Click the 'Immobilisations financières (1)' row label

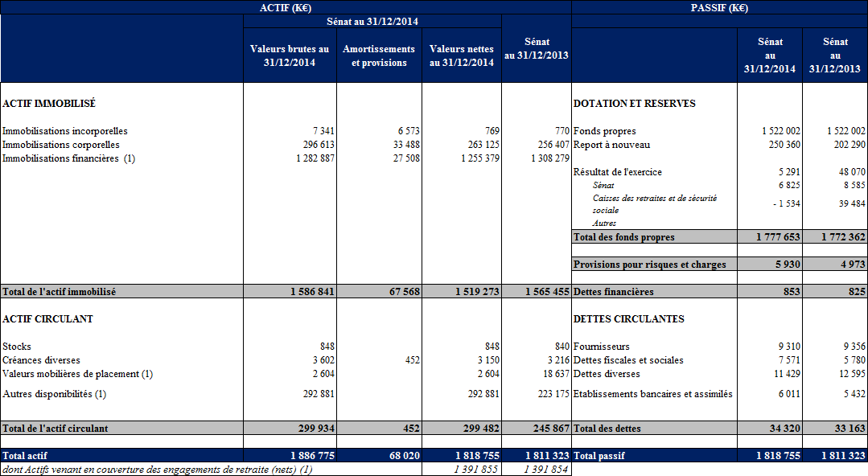(x=69, y=158)
